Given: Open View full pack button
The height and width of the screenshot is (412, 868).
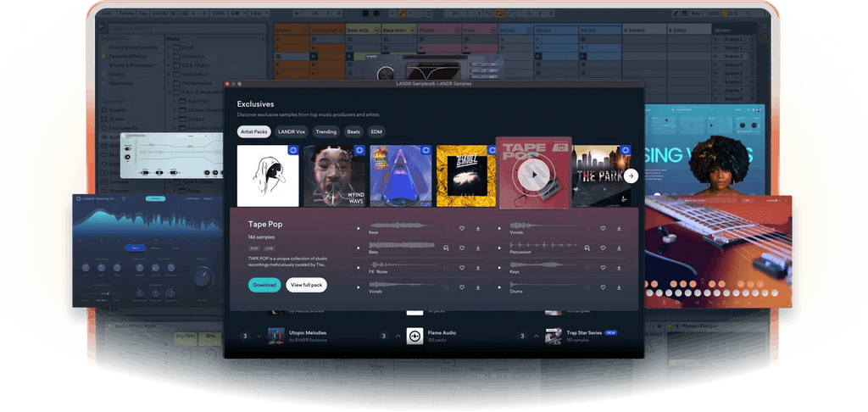Looking at the screenshot, I should (306, 285).
